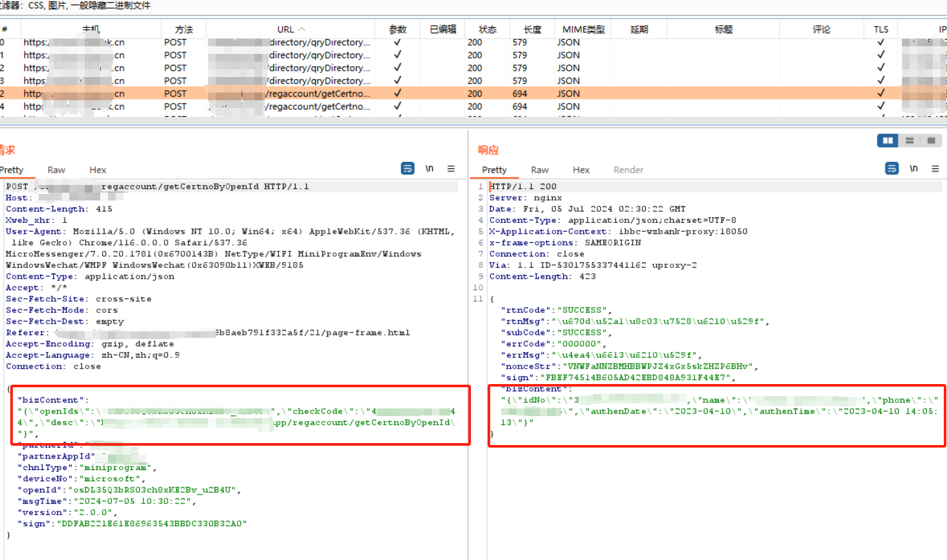Sort table by 主机 host column header
947x560 pixels.
[91, 30]
